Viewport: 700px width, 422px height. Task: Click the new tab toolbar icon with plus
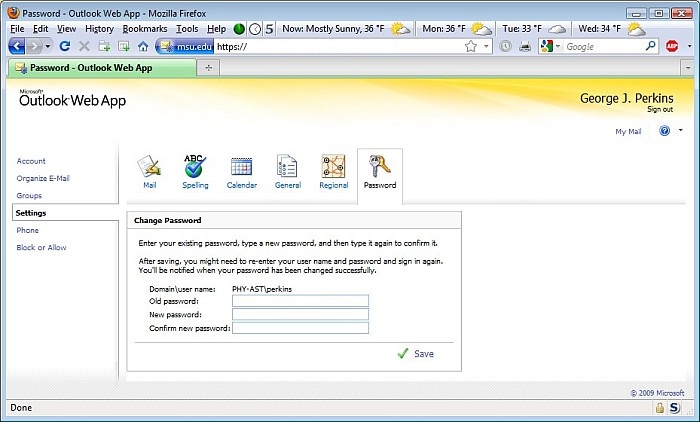coord(104,46)
